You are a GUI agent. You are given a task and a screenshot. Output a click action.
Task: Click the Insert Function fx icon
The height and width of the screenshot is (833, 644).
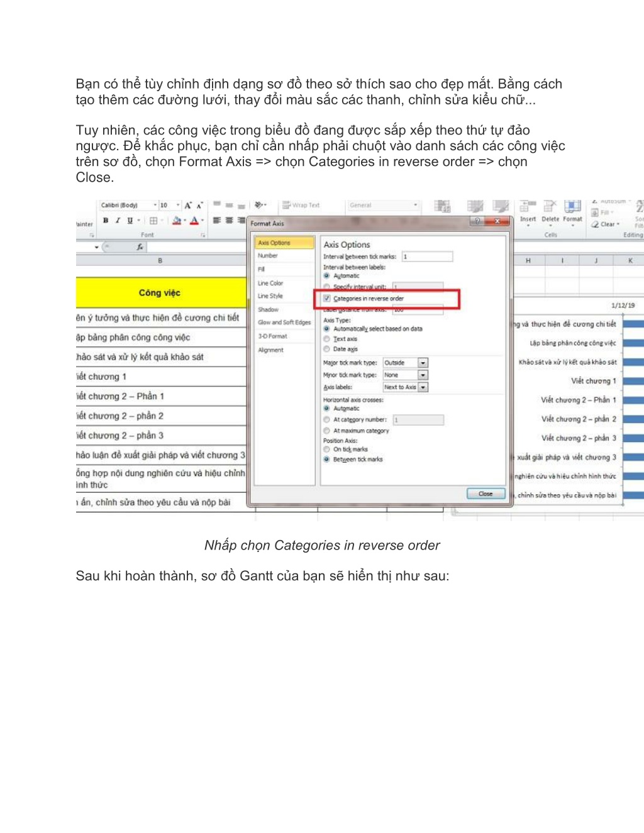[140, 247]
